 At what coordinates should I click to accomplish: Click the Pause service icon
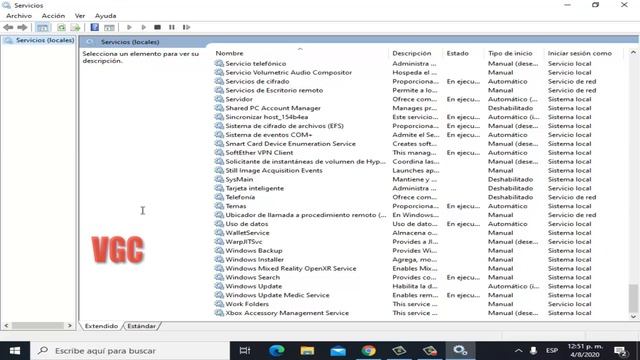pos(172,27)
